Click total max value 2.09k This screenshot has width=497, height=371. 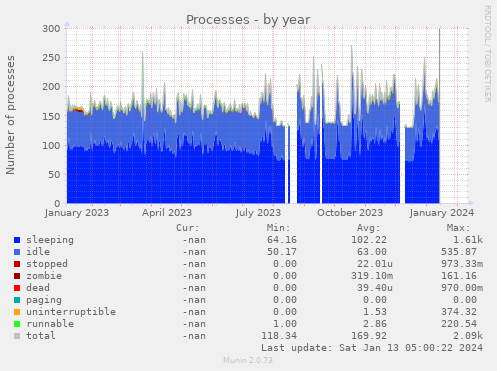coord(468,336)
